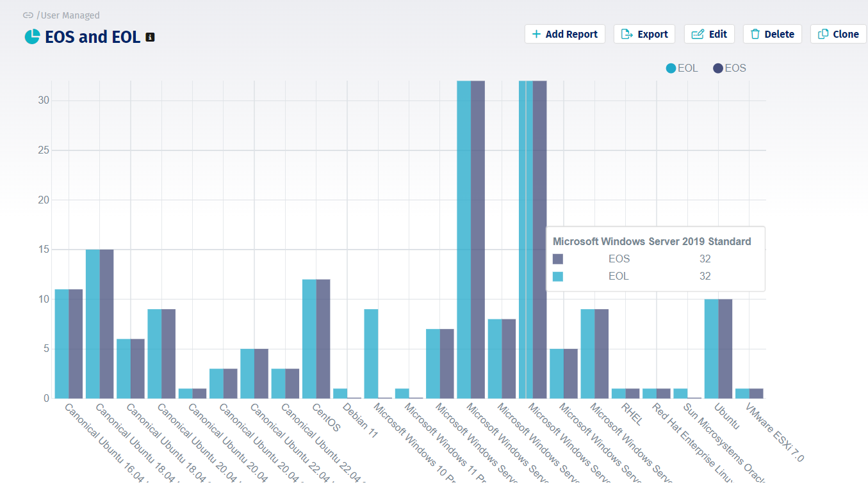Click the "RHEL" axis label
Screen dimensions: 868x487
click(x=633, y=413)
